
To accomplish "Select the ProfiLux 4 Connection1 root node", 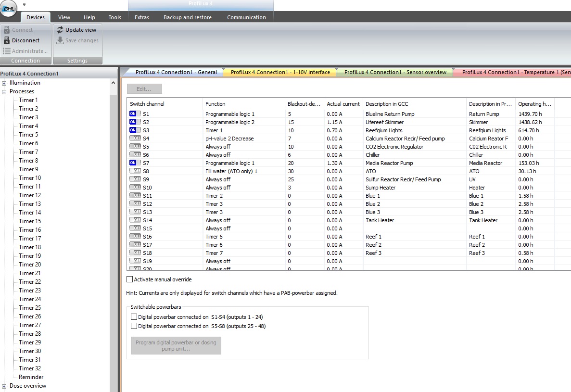I will [29, 74].
